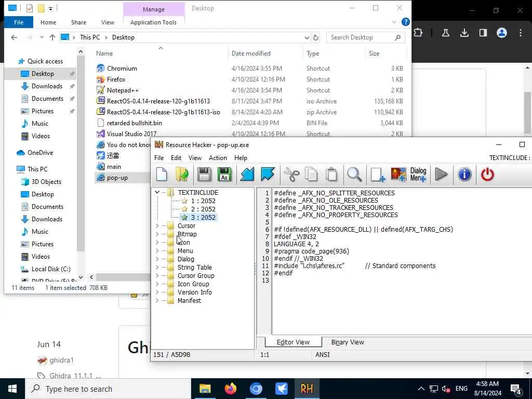
Task: Click the left-pointing blue bookmark arrow icon
Action: tap(247, 175)
